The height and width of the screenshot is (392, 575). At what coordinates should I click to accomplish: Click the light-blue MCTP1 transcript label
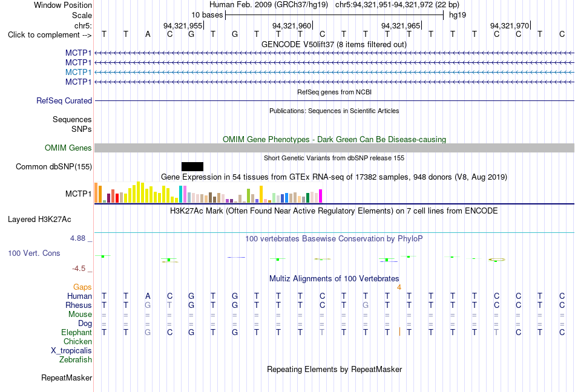(x=79, y=72)
